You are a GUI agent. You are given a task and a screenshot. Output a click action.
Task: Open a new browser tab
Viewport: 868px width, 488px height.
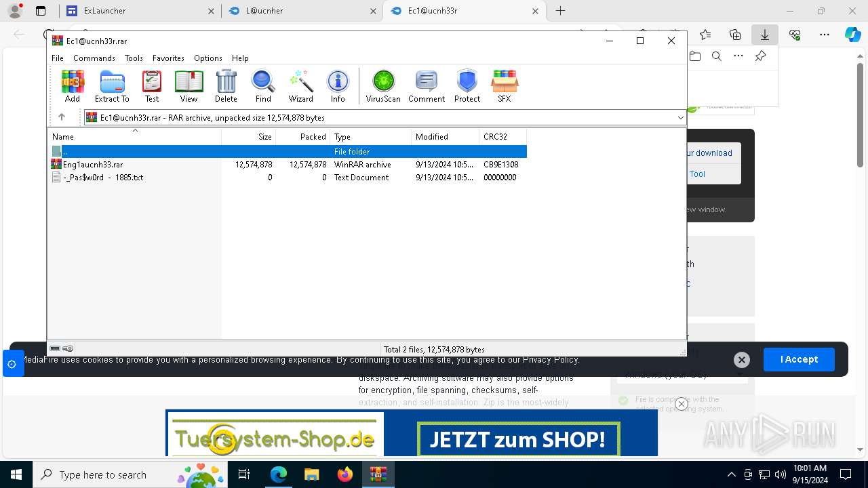tap(560, 11)
